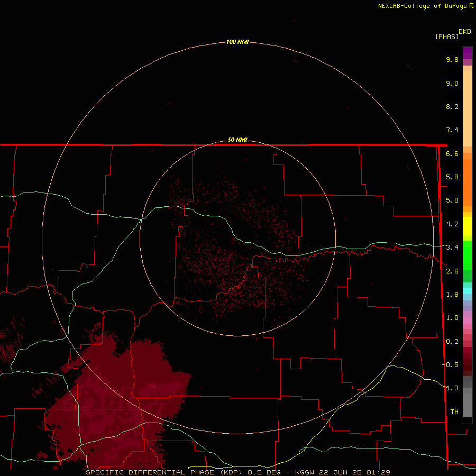This screenshot has height=476, width=476.
Task: Click the 50 NMI range ring label
Action: point(237,140)
